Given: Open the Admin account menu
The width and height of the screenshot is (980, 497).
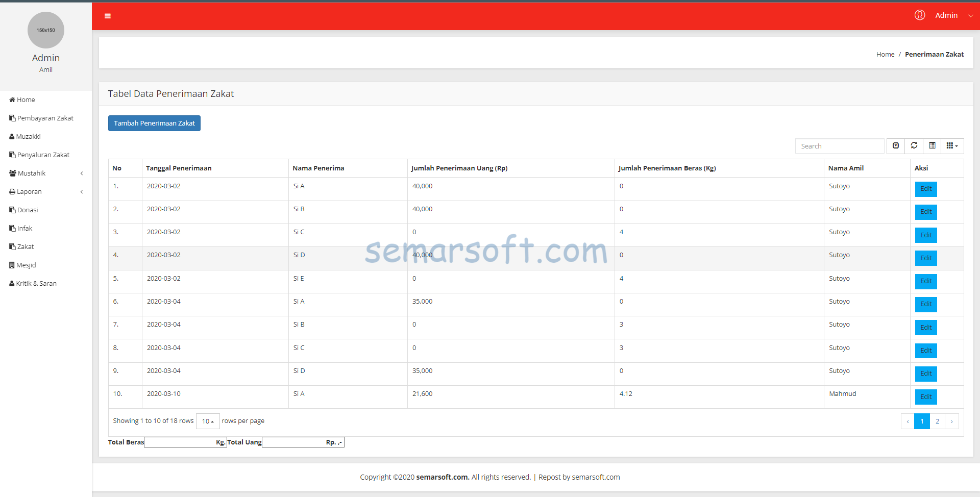Looking at the screenshot, I should 947,15.
